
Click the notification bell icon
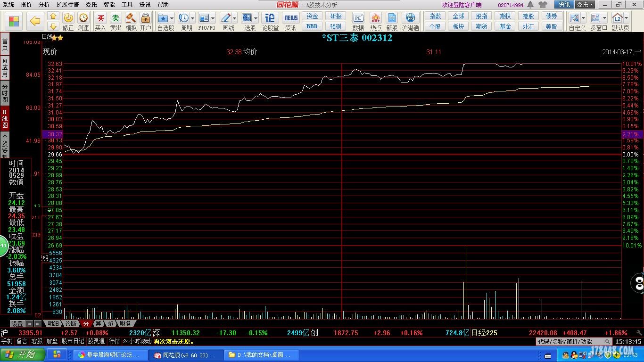coord(530,5)
